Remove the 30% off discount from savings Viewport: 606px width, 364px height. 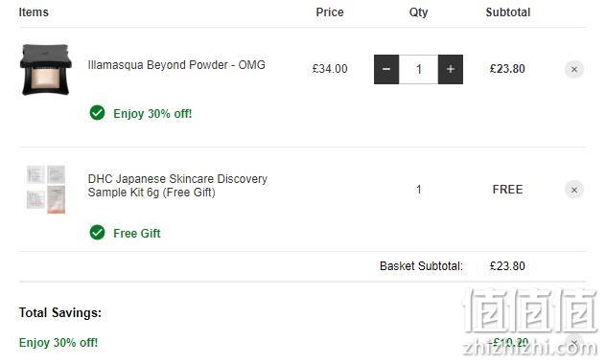tap(574, 342)
